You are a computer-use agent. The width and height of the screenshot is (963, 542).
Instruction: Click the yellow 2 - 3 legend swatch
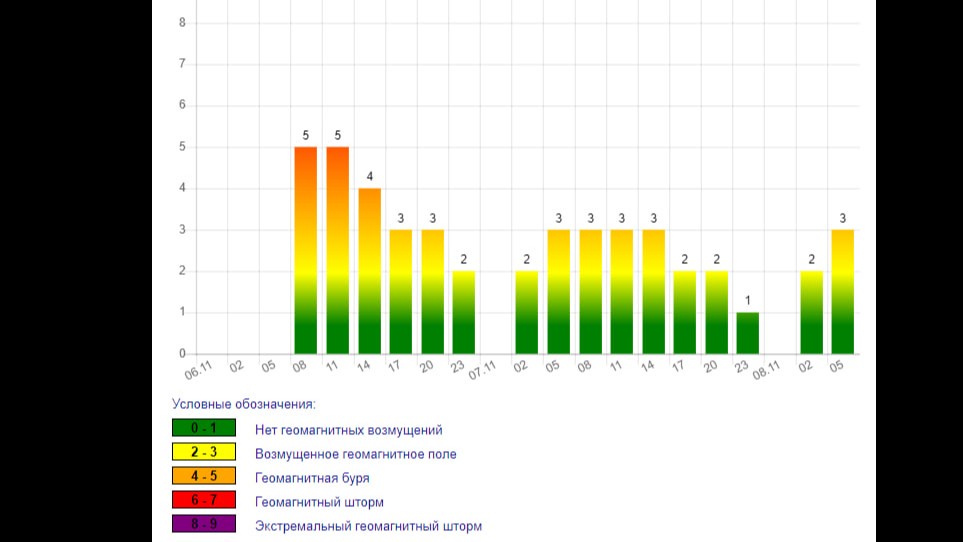point(203,452)
